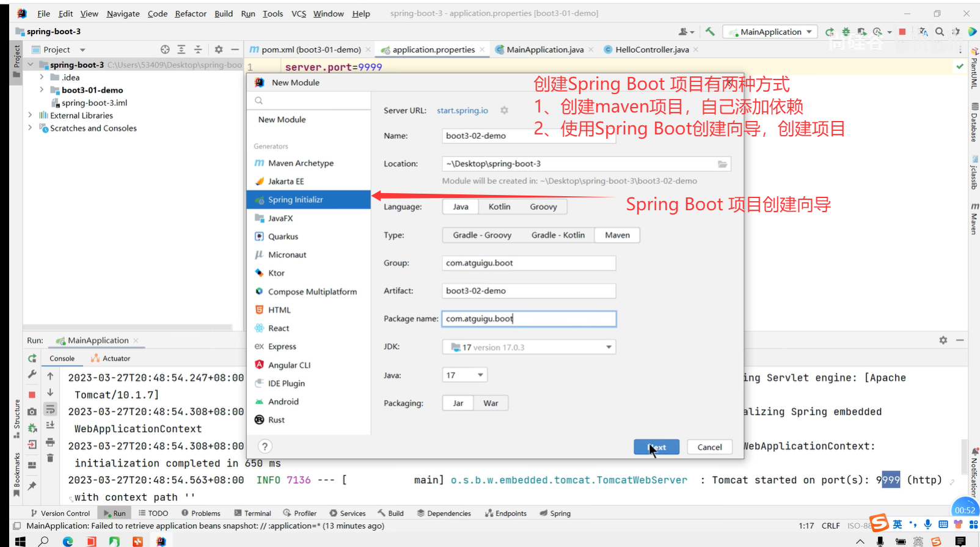This screenshot has height=547, width=980.
Task: Expand boot3-01-demo module
Action: 42,90
